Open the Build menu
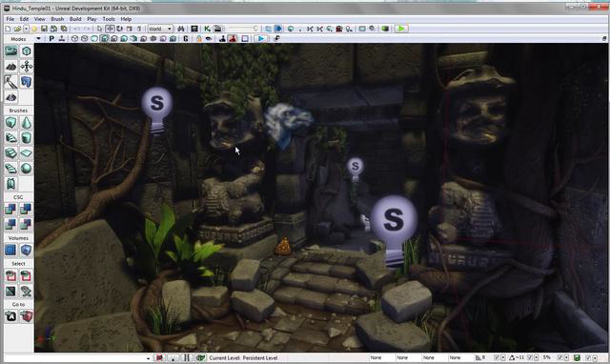This screenshot has width=610, height=364. (x=75, y=19)
